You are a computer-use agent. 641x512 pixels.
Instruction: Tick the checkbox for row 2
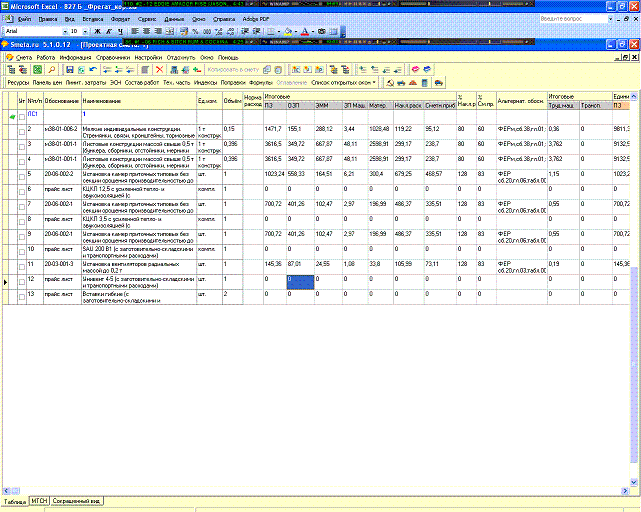pos(22,130)
